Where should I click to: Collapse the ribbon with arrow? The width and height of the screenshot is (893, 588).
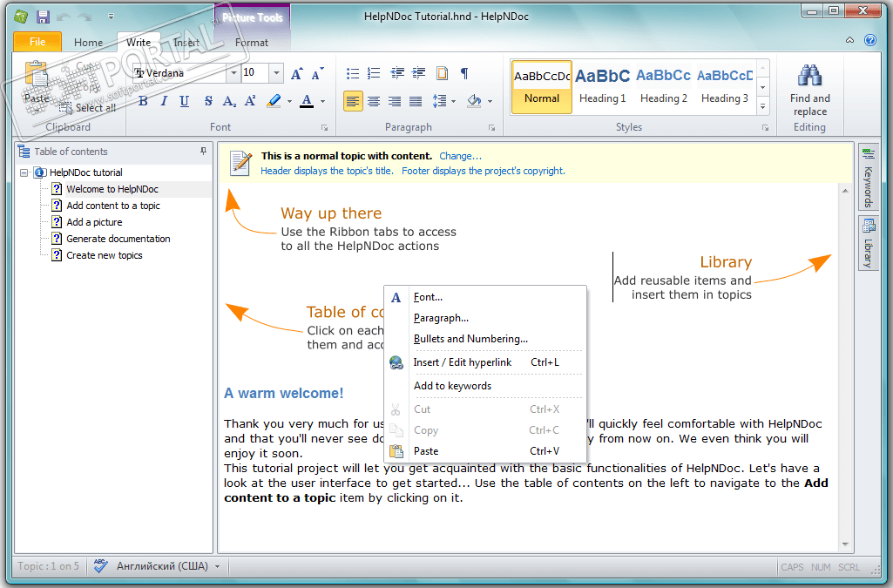(x=849, y=40)
